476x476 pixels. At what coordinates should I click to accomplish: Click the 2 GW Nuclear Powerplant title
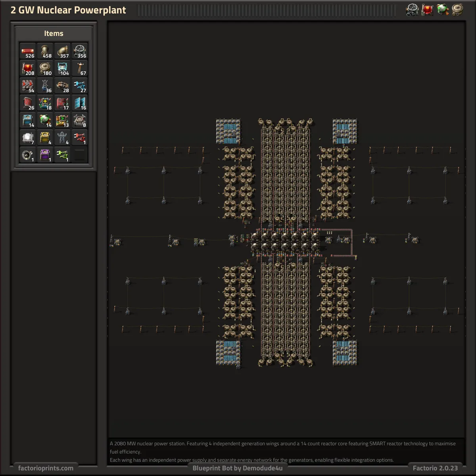[68, 10]
